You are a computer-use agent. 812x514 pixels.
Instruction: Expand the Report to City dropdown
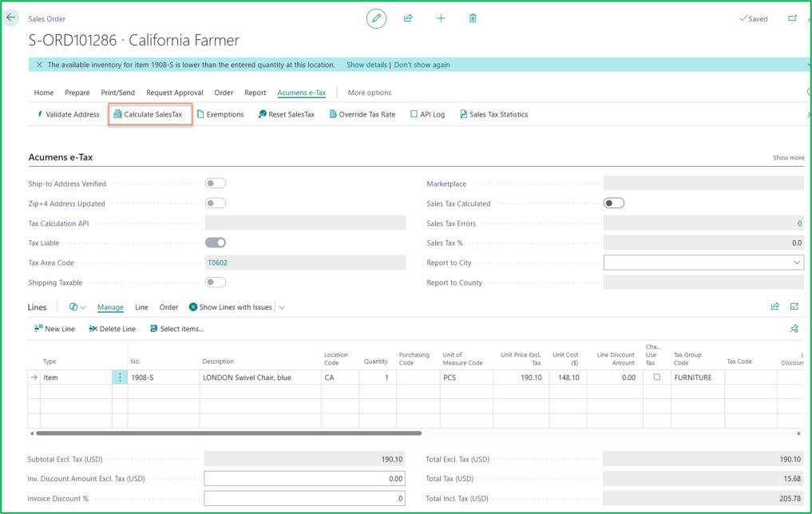coord(797,263)
